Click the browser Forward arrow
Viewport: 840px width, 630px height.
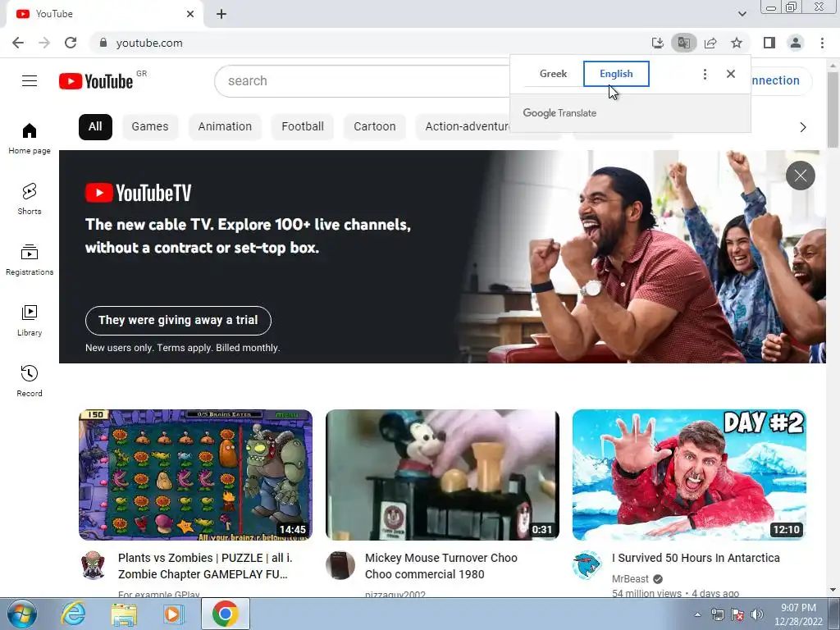click(44, 43)
